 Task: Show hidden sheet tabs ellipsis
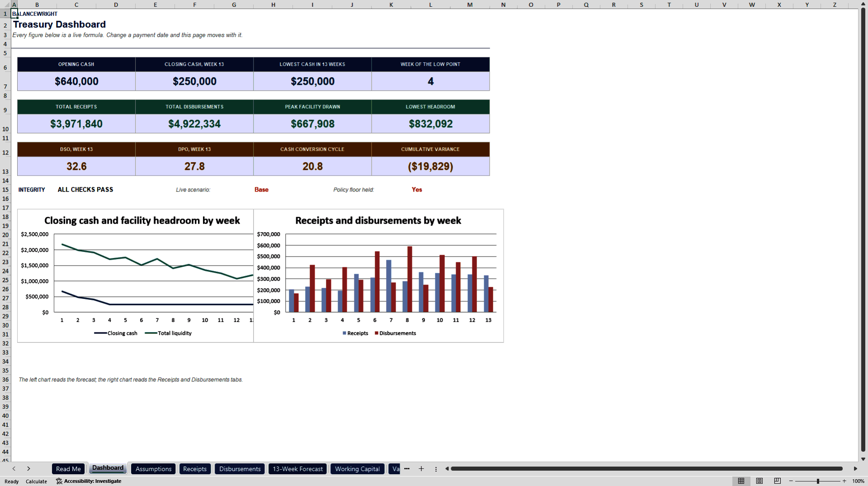point(407,469)
